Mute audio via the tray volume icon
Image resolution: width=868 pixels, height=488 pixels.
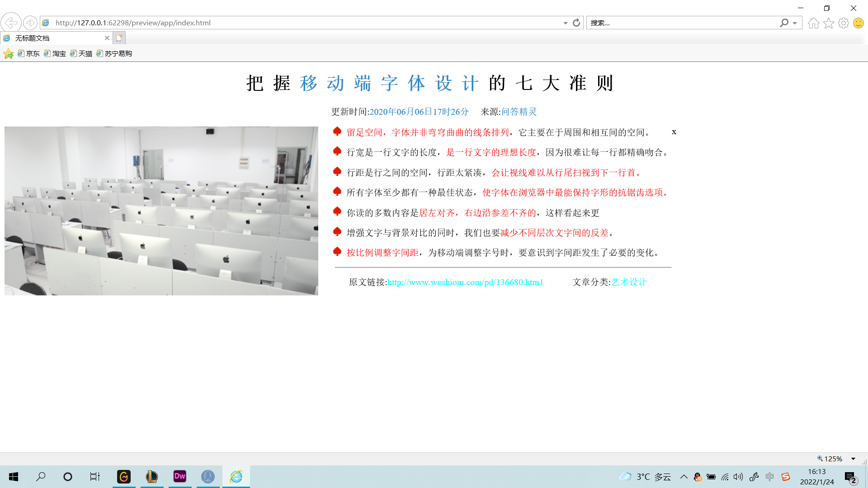737,477
